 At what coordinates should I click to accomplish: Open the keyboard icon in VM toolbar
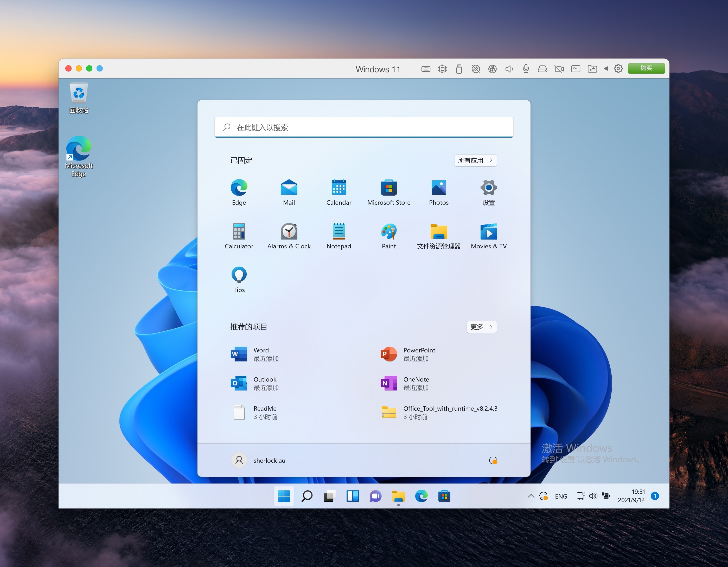(x=426, y=69)
